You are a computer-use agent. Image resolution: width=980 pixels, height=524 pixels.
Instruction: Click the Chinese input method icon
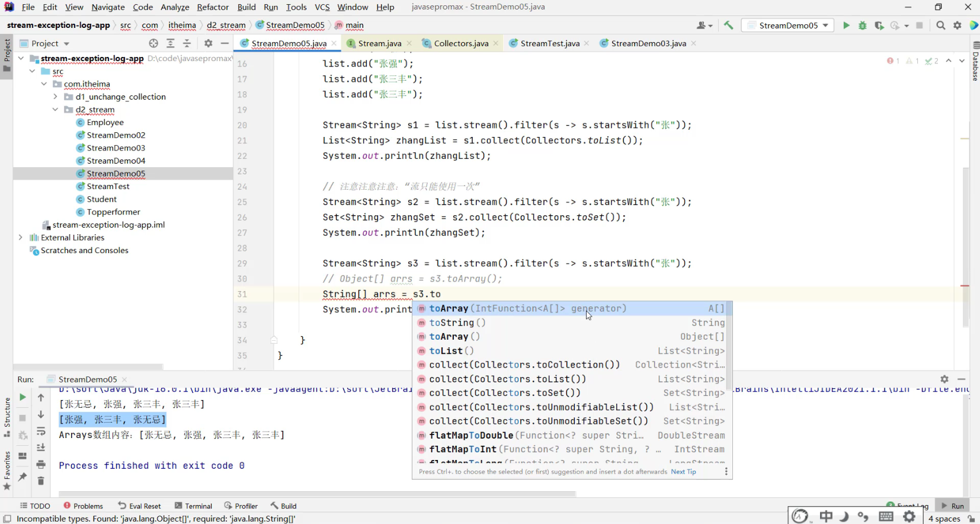[x=826, y=517]
